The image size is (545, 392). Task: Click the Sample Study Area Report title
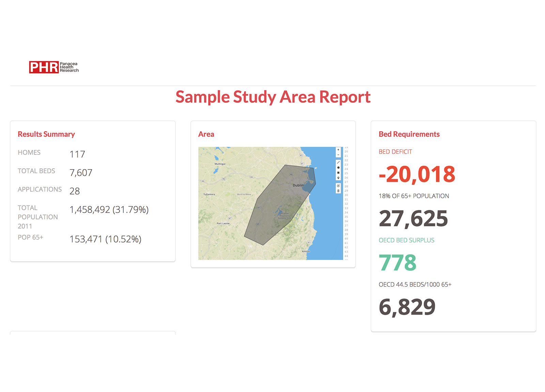(273, 97)
